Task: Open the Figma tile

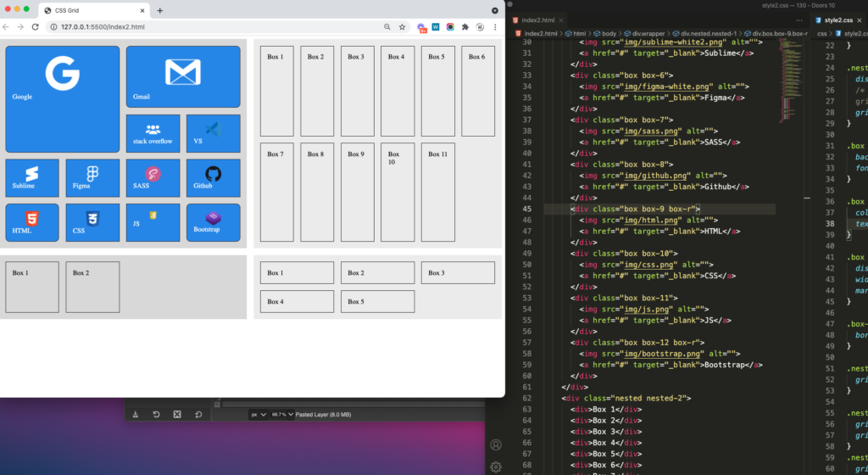Action: coord(92,178)
